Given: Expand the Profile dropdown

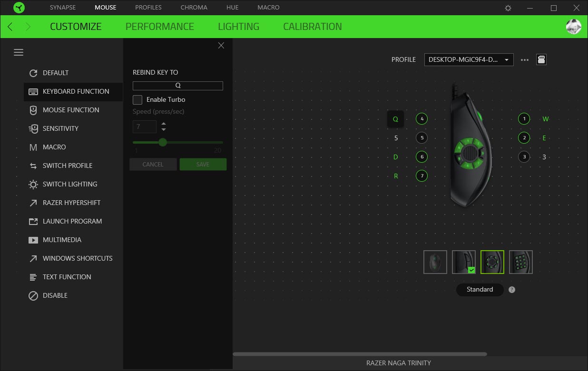Looking at the screenshot, I should (469, 59).
